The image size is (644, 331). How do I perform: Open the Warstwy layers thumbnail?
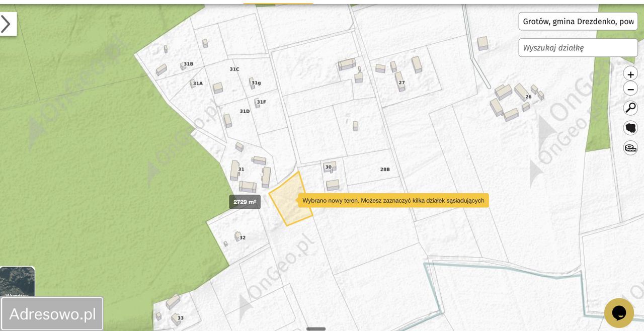(17, 282)
